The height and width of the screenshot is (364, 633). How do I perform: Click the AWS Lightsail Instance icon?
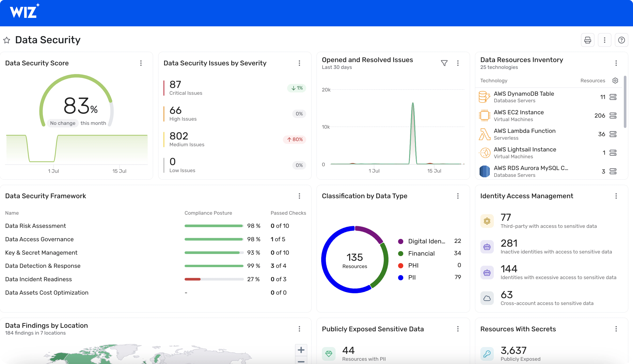coord(485,153)
